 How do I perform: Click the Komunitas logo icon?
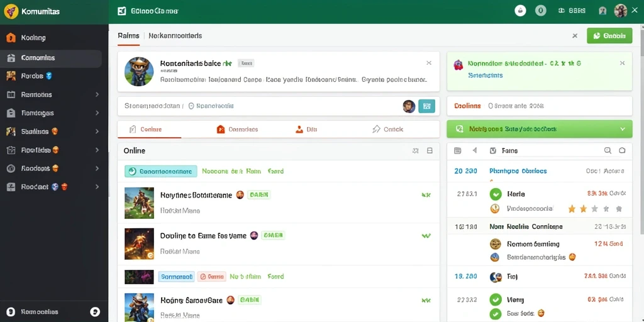(x=11, y=11)
